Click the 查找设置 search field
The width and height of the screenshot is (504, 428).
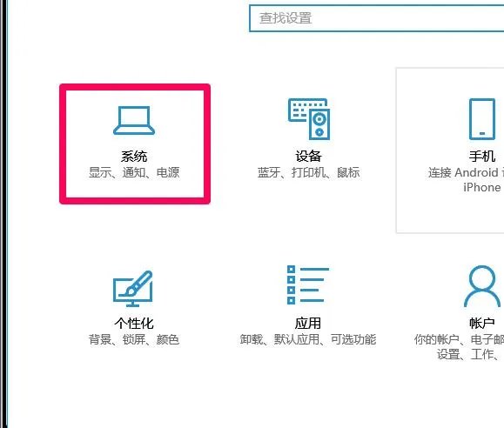click(376, 18)
